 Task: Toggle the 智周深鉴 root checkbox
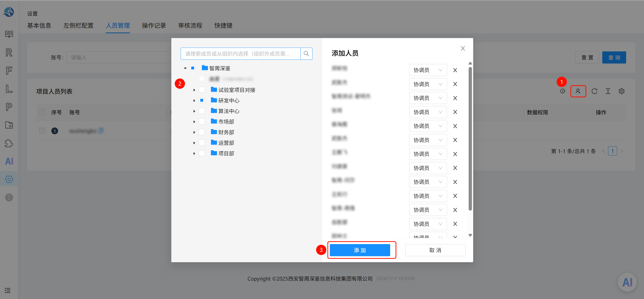tap(193, 68)
